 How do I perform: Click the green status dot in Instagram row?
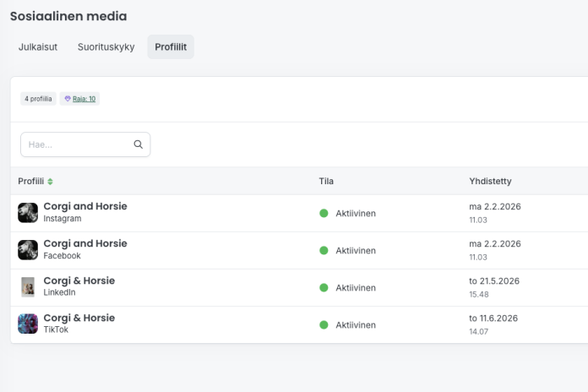pyautogui.click(x=324, y=213)
